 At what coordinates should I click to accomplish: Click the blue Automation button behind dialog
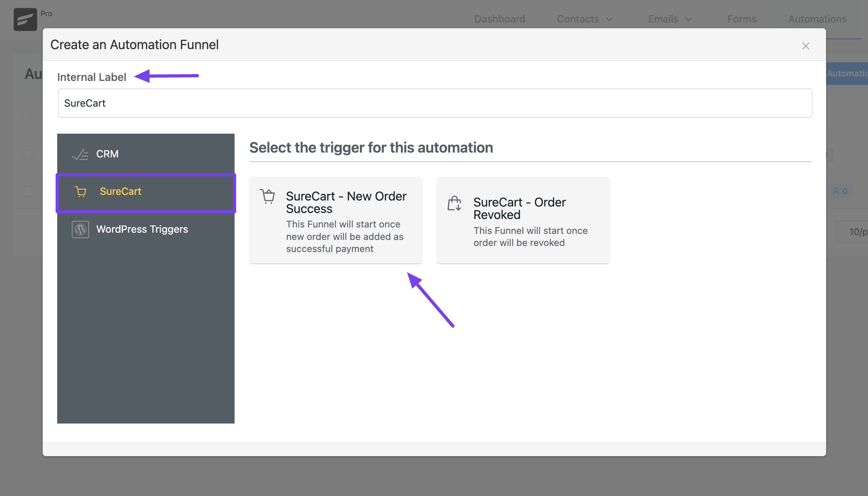click(847, 74)
